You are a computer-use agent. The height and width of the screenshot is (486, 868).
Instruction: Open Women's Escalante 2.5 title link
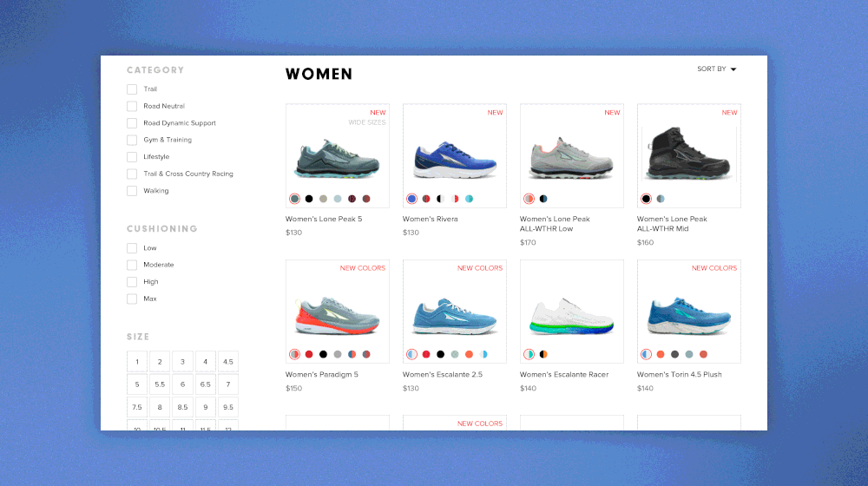(x=443, y=375)
